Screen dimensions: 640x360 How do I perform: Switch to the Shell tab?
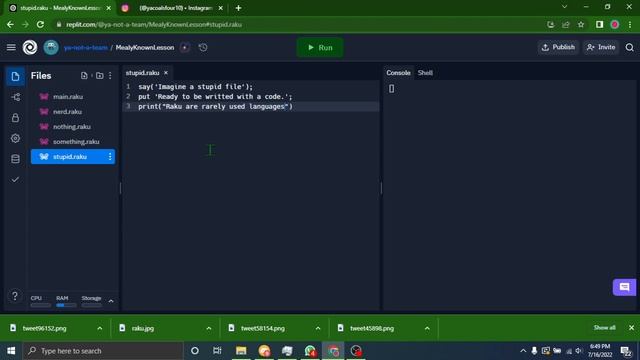(425, 73)
